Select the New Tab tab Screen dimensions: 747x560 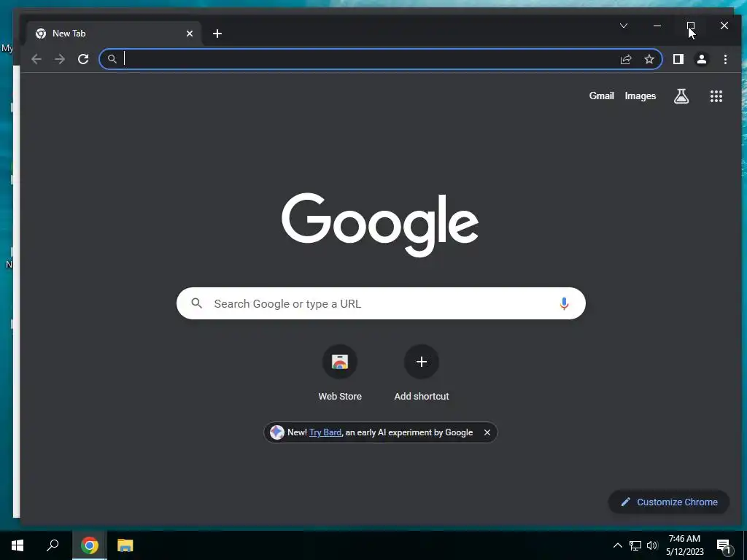(113, 34)
